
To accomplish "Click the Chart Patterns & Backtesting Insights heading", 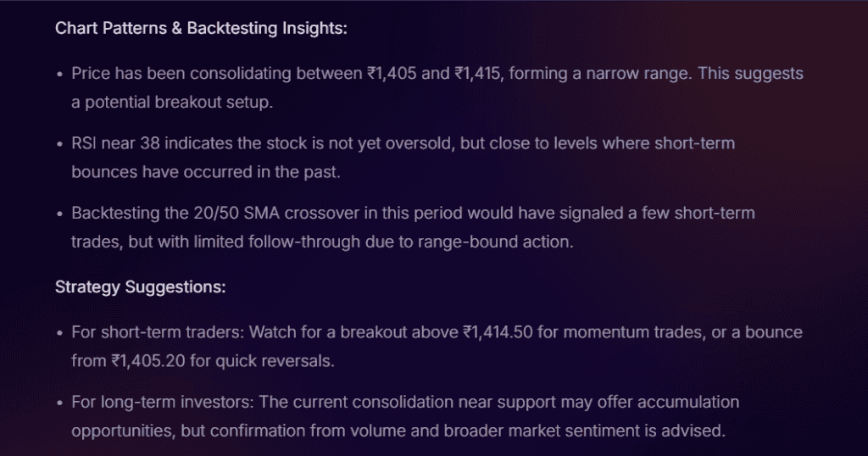I will coord(201,28).
